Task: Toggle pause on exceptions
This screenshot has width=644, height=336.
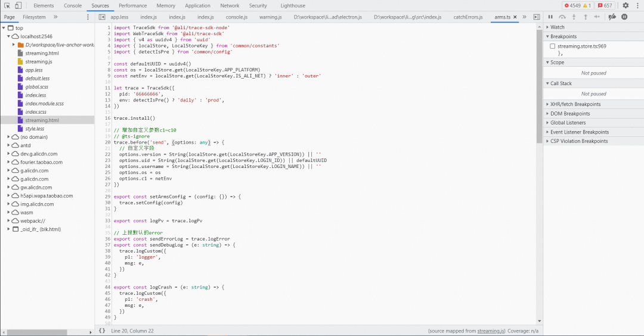Action: click(x=624, y=17)
